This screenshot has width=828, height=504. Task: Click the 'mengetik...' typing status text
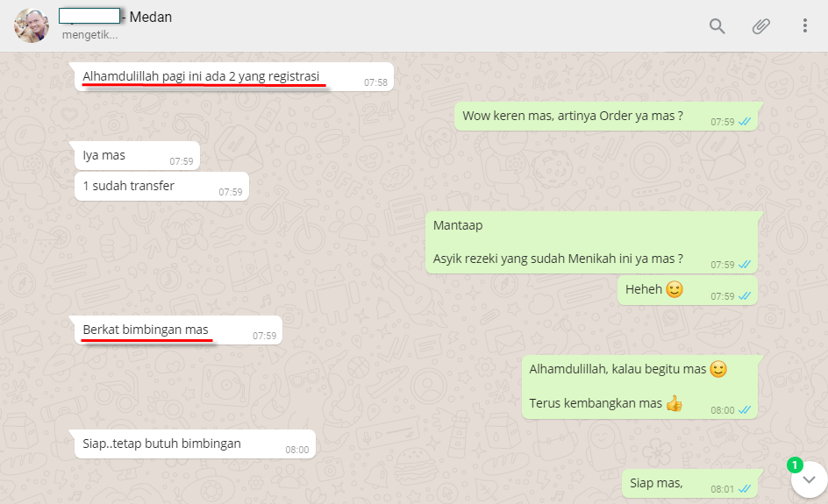(89, 35)
